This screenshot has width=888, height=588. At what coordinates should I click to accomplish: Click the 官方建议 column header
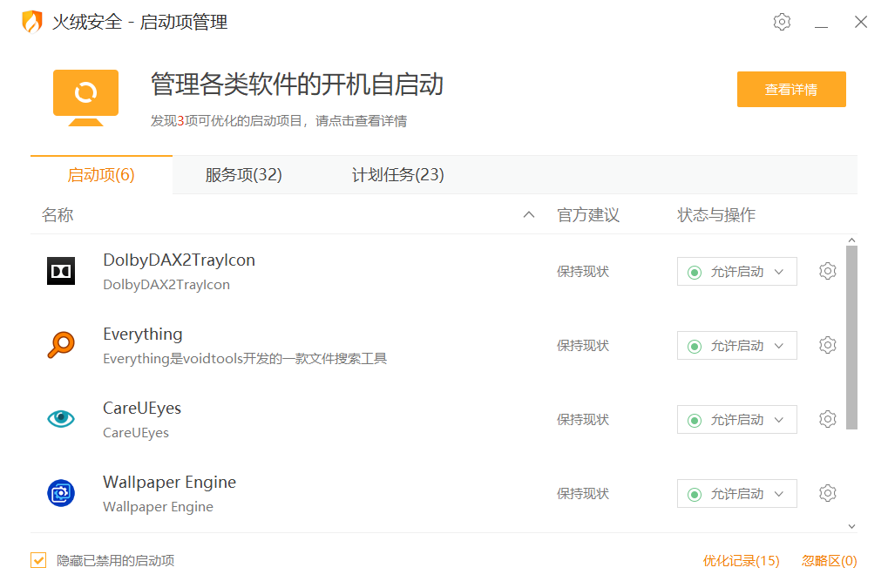[x=588, y=215]
